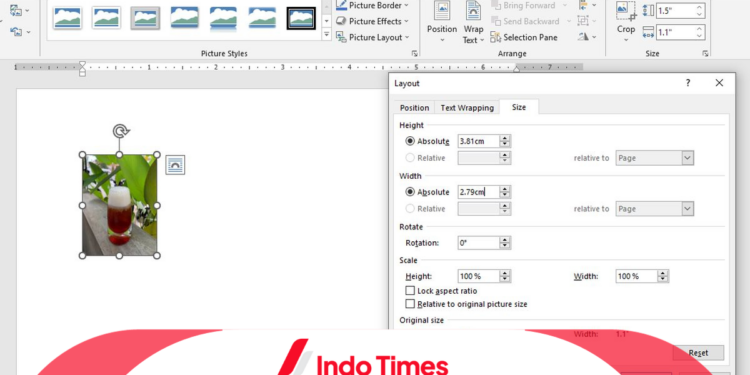The height and width of the screenshot is (375, 750).
Task: Step the Absolute width 2.79cm spinner
Action: [x=505, y=192]
